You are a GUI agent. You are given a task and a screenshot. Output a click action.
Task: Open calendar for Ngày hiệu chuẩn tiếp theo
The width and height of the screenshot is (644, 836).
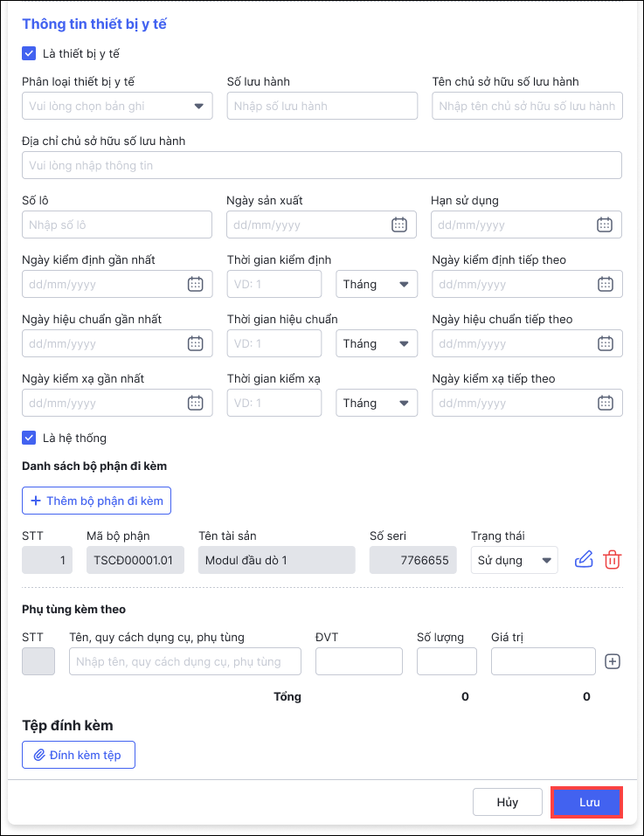point(604,343)
